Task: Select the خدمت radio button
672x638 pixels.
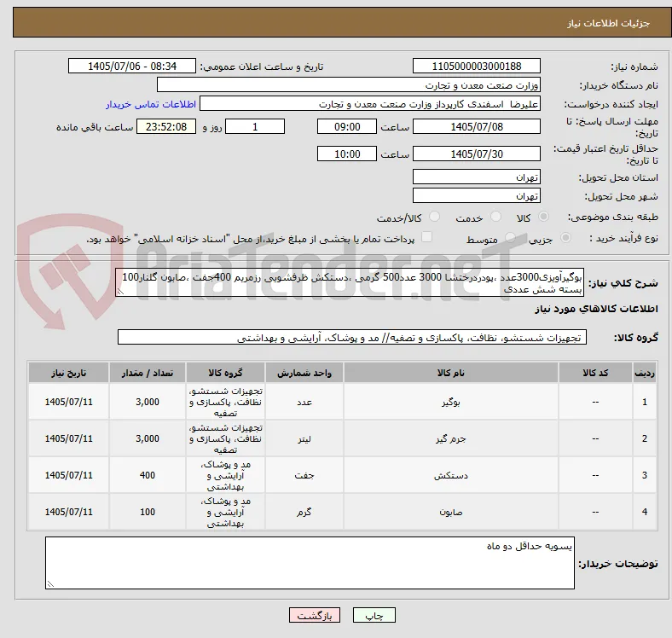Action: [495, 217]
